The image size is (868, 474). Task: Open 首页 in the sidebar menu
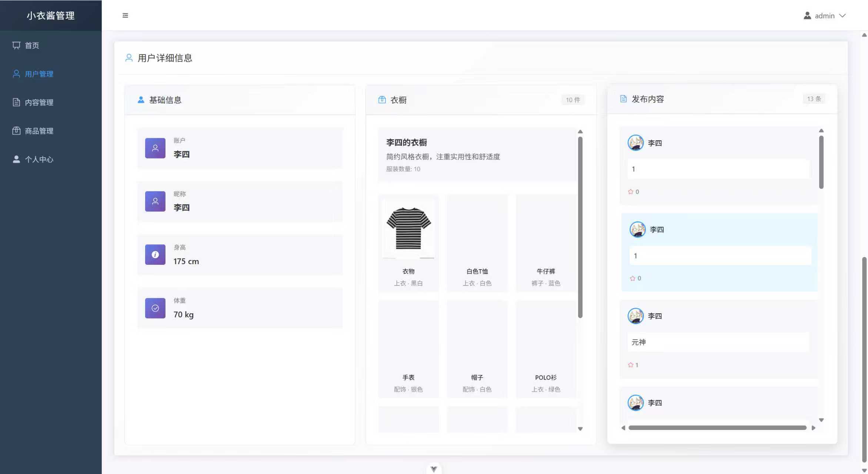(32, 45)
